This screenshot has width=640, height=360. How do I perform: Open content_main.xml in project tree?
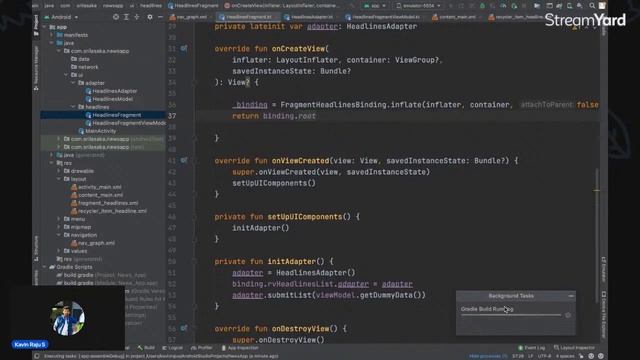(97, 195)
